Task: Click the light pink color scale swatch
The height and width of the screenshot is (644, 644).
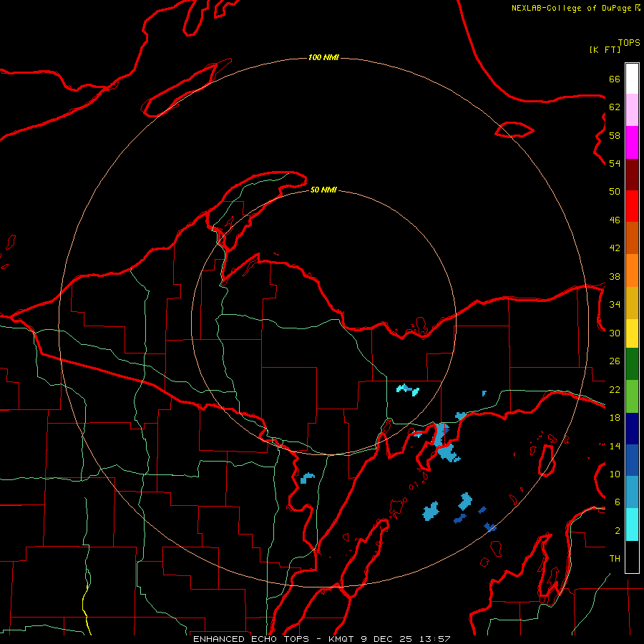Action: point(632,109)
